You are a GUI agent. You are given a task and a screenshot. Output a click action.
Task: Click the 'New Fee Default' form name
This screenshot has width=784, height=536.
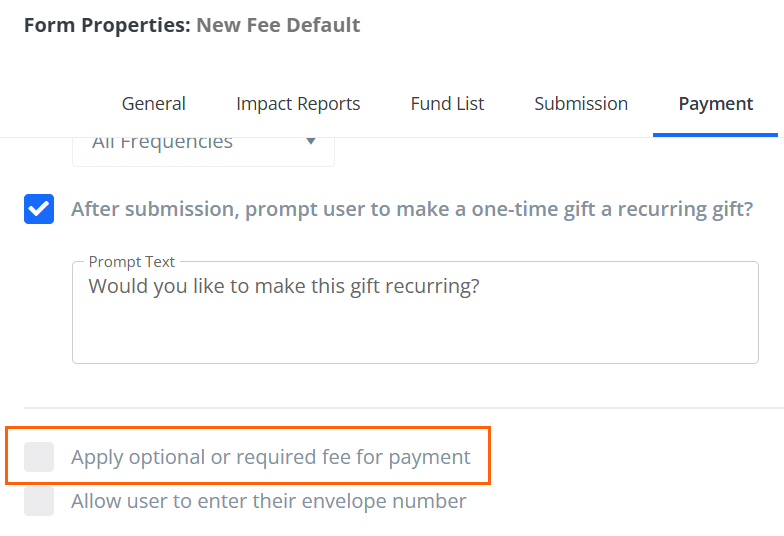[x=278, y=25]
